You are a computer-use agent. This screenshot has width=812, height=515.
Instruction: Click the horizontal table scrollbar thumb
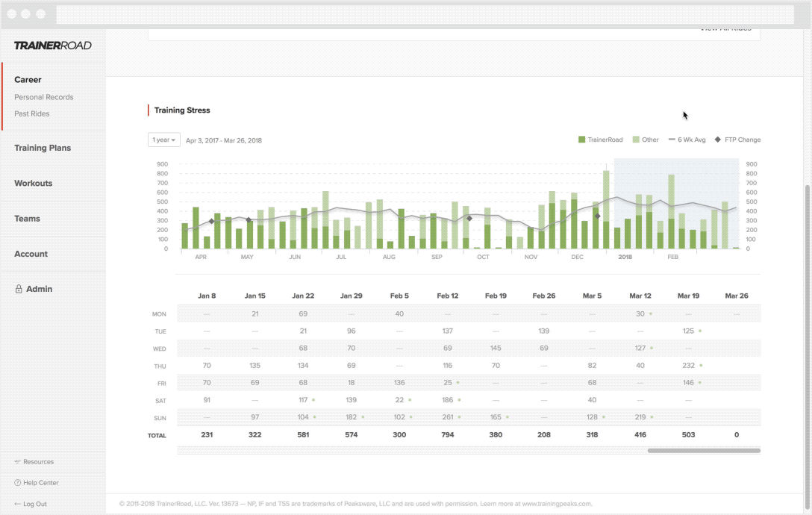(704, 451)
